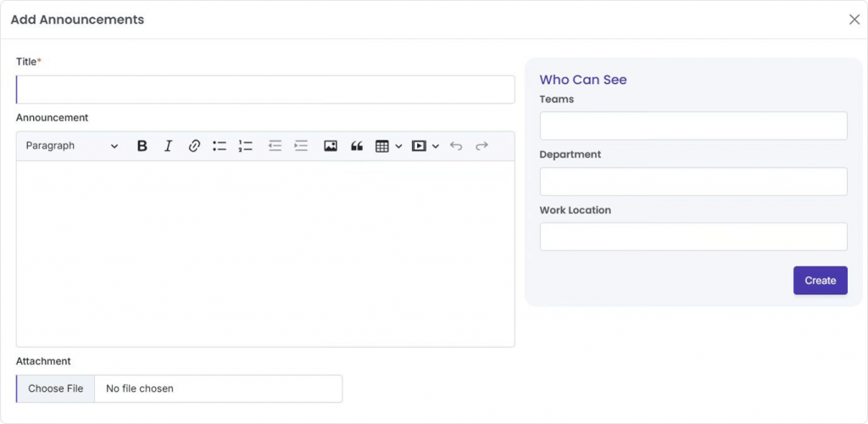868x424 pixels.
Task: Click the Create button
Action: click(820, 281)
